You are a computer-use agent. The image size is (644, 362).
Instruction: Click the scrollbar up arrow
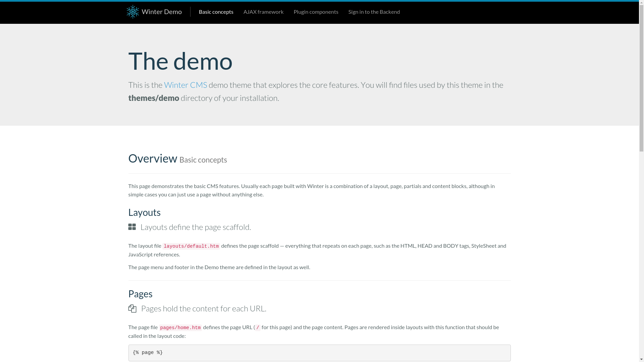pyautogui.click(x=641, y=3)
